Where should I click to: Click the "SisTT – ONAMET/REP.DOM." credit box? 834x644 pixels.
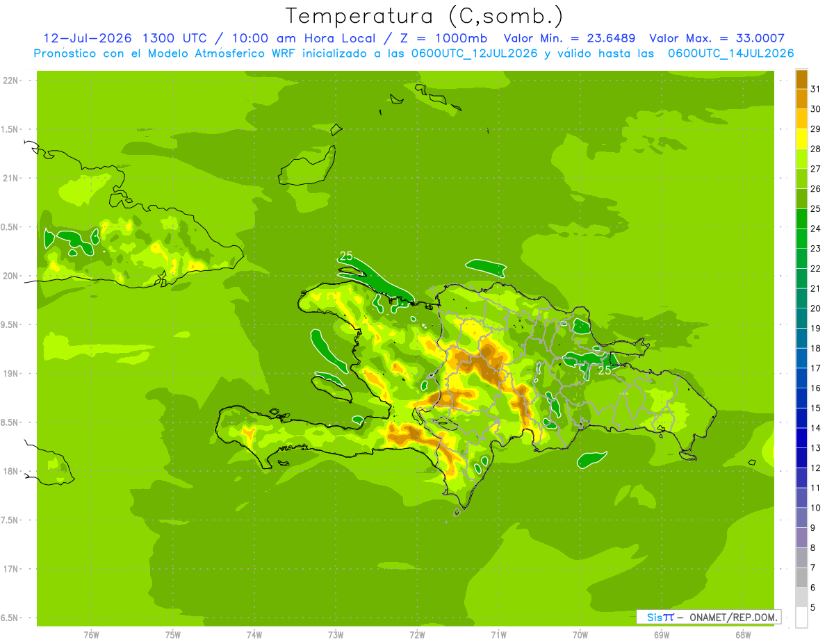tap(708, 617)
